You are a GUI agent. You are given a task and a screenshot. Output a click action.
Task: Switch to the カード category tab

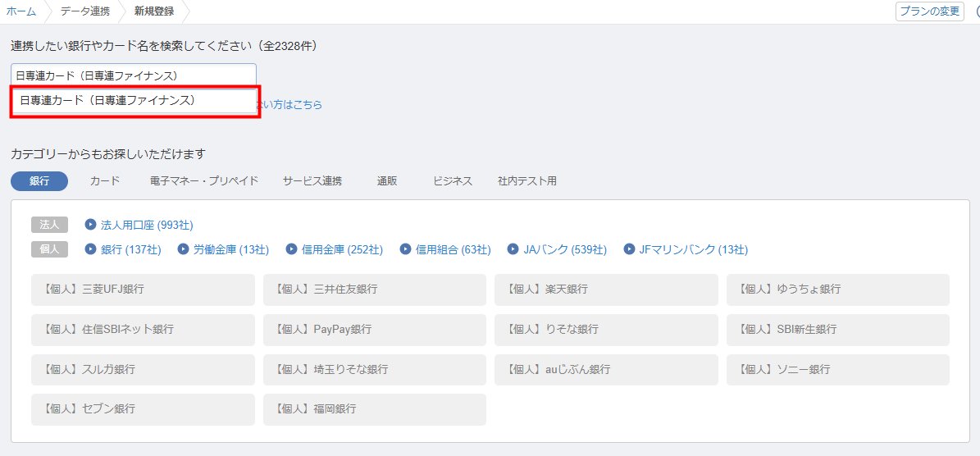click(105, 181)
